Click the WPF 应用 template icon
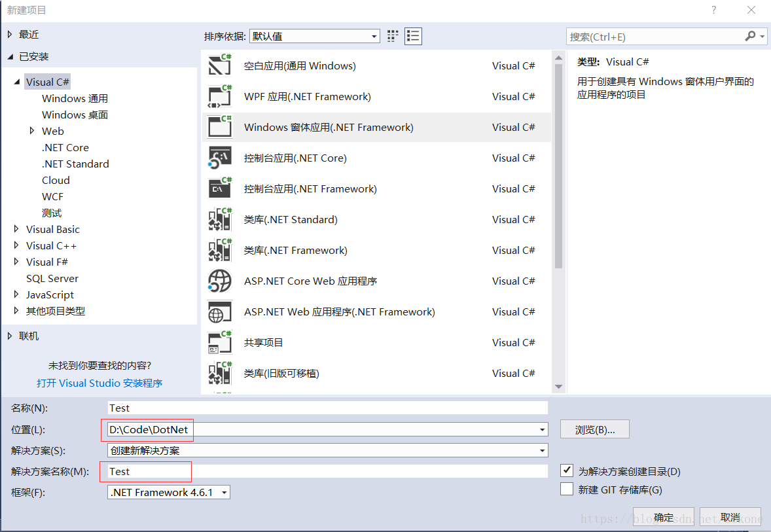The width and height of the screenshot is (771, 532). click(x=219, y=96)
